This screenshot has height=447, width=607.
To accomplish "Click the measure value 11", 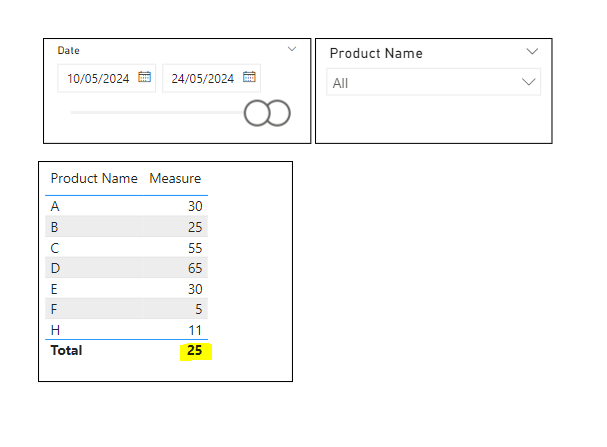I will [x=195, y=330].
